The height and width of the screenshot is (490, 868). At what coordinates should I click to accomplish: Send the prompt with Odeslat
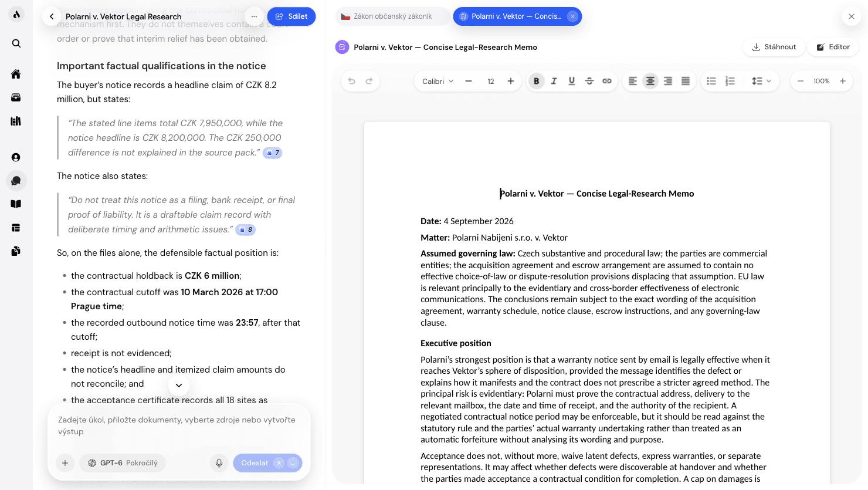tap(267, 463)
